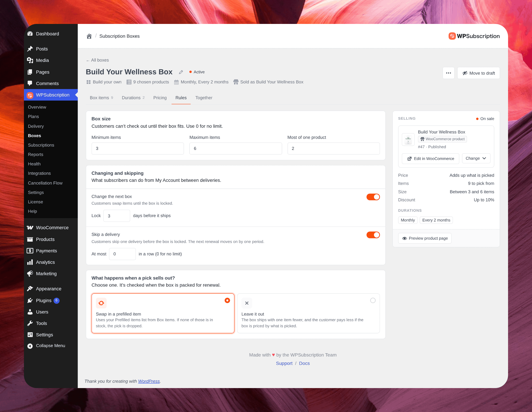Click the home icon in the breadcrumb
Screen dimensions: 532x412
tap(89, 36)
